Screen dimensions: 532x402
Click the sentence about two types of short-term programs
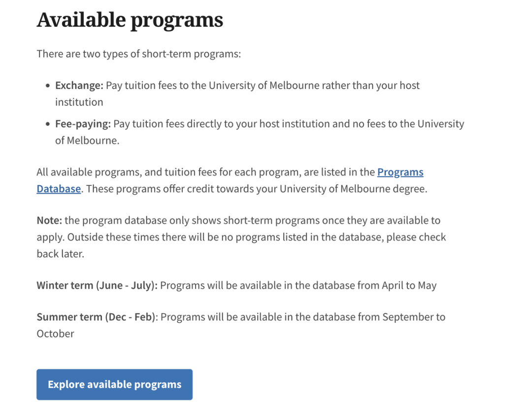pyautogui.click(x=139, y=54)
